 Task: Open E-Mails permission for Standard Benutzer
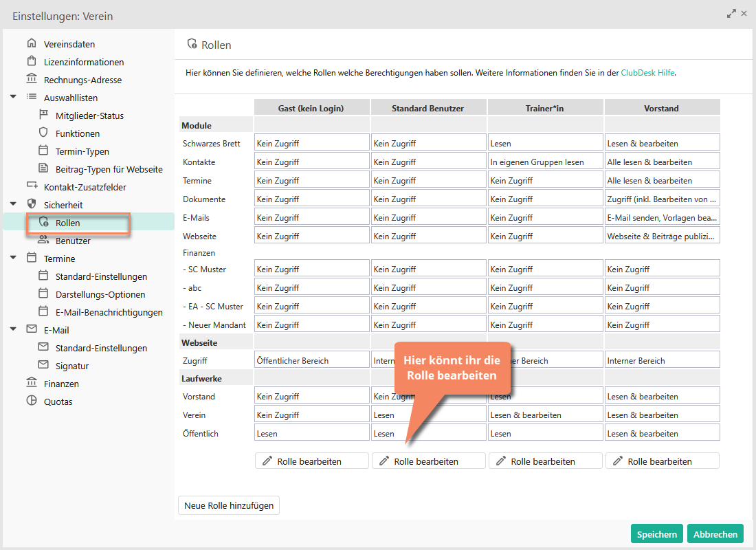[428, 217]
